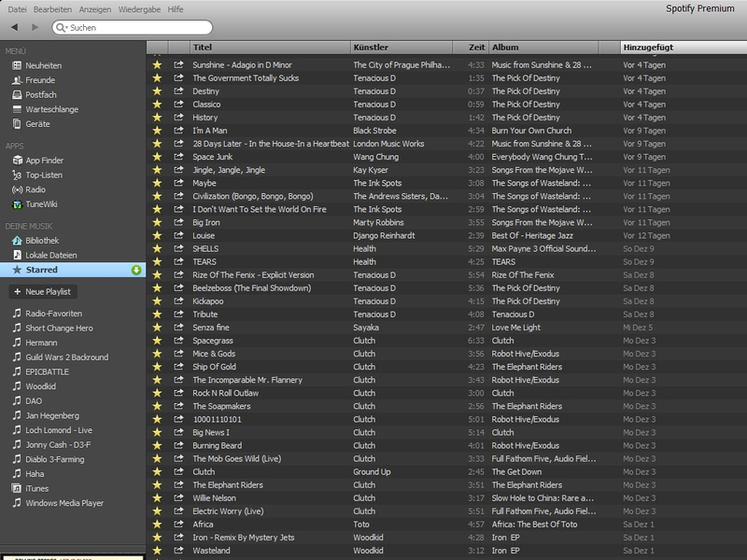Go forward with the right arrow
Image resolution: width=747 pixels, height=560 pixels.
(x=35, y=27)
